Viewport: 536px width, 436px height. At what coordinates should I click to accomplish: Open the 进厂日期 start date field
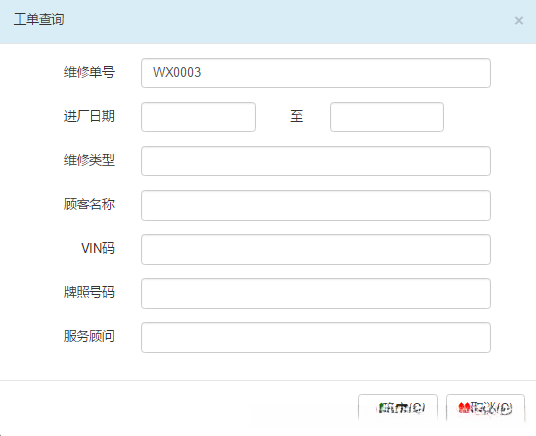pos(198,117)
